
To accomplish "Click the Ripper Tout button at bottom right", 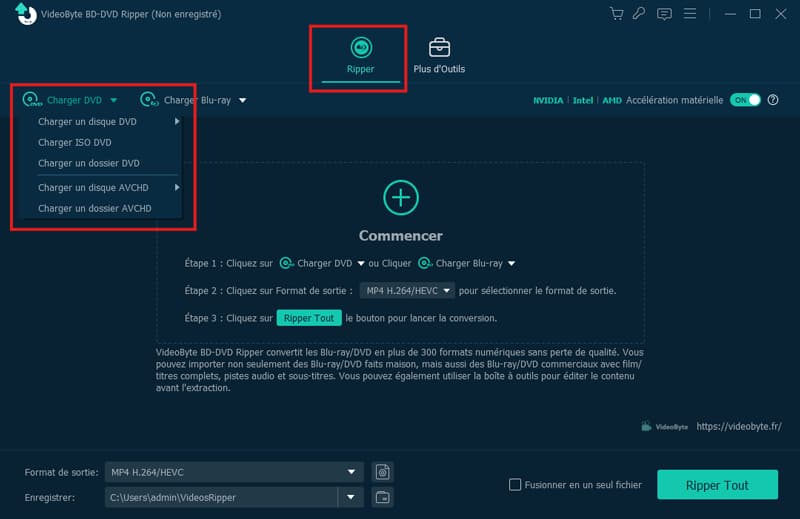I will (x=716, y=485).
